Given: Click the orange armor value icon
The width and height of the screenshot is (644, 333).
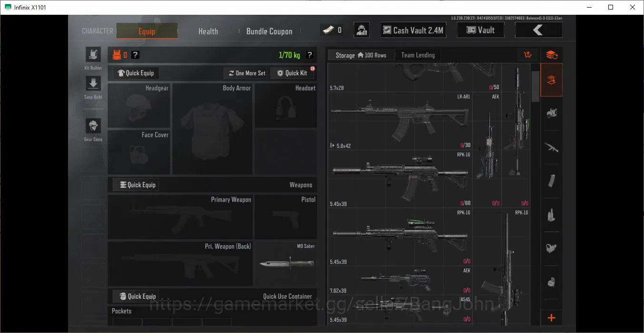Looking at the screenshot, I should tap(117, 55).
